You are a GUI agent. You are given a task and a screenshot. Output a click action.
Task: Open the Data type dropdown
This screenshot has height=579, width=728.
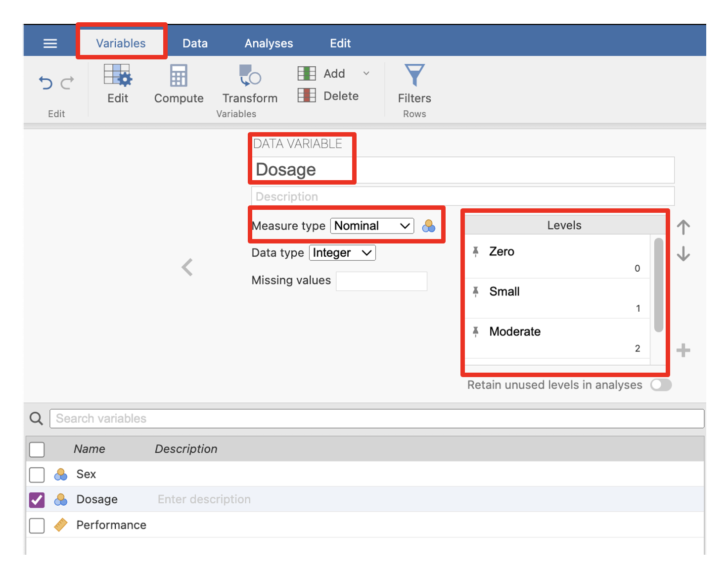pyautogui.click(x=342, y=253)
